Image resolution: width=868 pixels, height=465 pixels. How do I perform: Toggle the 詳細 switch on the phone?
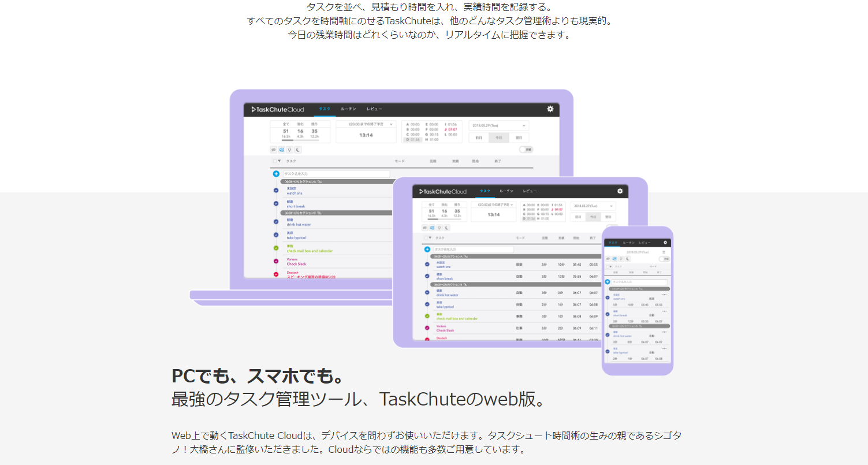pyautogui.click(x=664, y=259)
